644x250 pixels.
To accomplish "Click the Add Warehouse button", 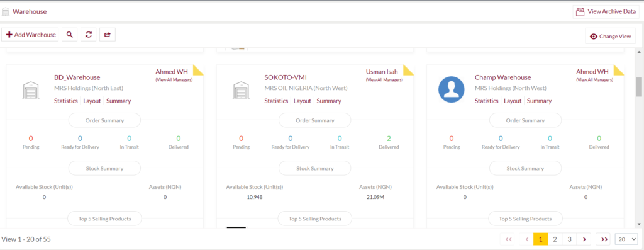I will click(30, 35).
